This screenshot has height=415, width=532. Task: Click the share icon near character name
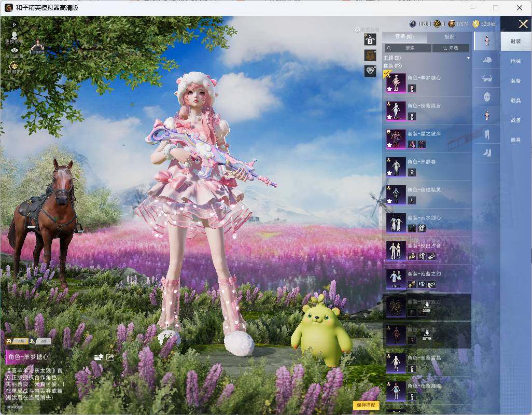click(110, 357)
